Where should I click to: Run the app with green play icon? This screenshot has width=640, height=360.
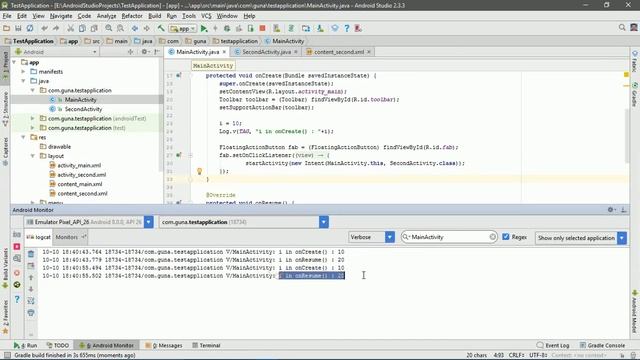(204, 28)
